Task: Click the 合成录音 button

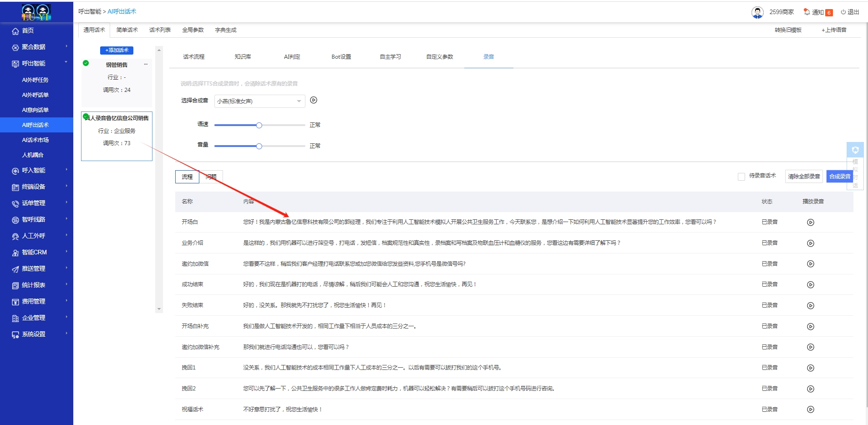Action: pos(839,177)
